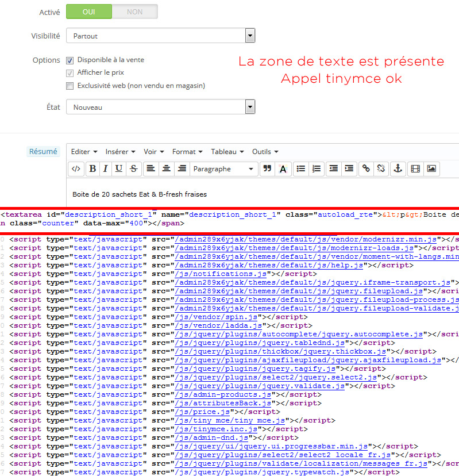This screenshot has width=459, height=476.
Task: Open the jquery.ui.progressbar.min.js link
Action: tap(271, 446)
